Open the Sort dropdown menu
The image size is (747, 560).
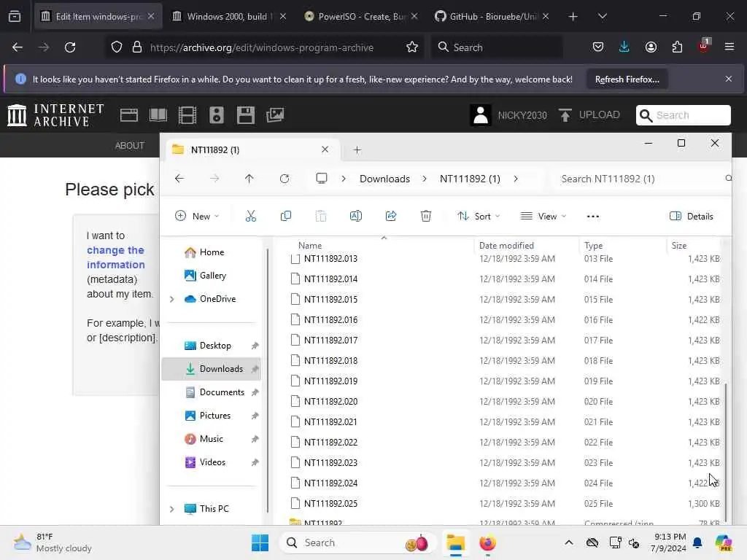[x=479, y=216]
